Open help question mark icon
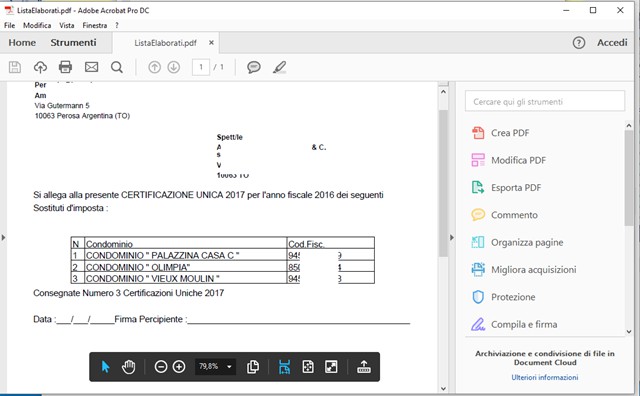This screenshot has width=640, height=396. point(579,42)
